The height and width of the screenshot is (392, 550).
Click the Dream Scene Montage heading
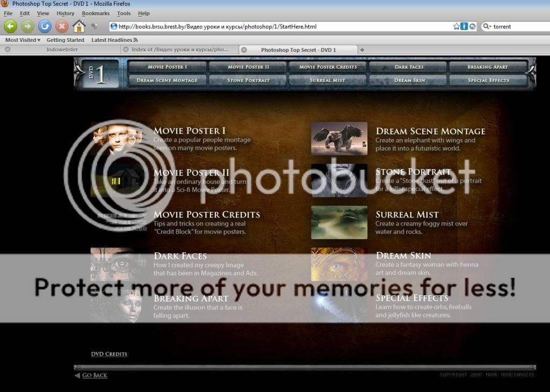point(430,131)
